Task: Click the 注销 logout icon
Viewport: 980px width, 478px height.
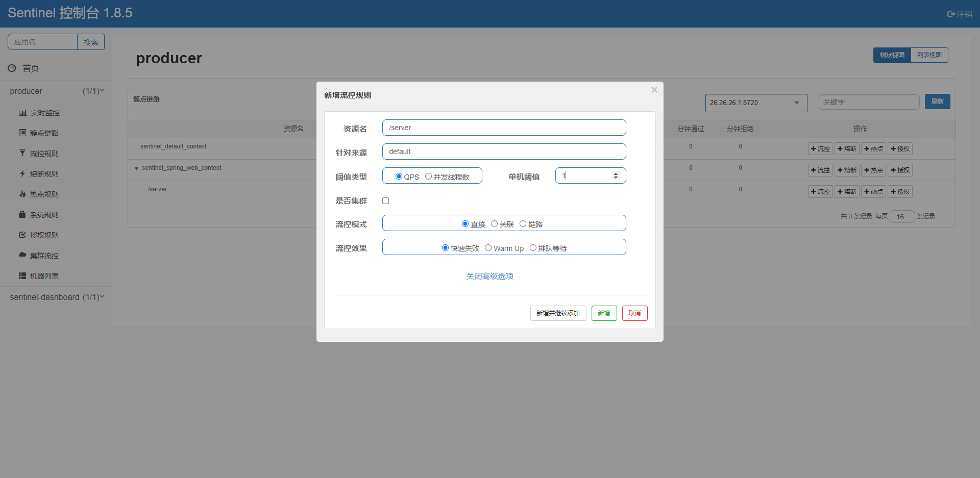Action: point(951,14)
